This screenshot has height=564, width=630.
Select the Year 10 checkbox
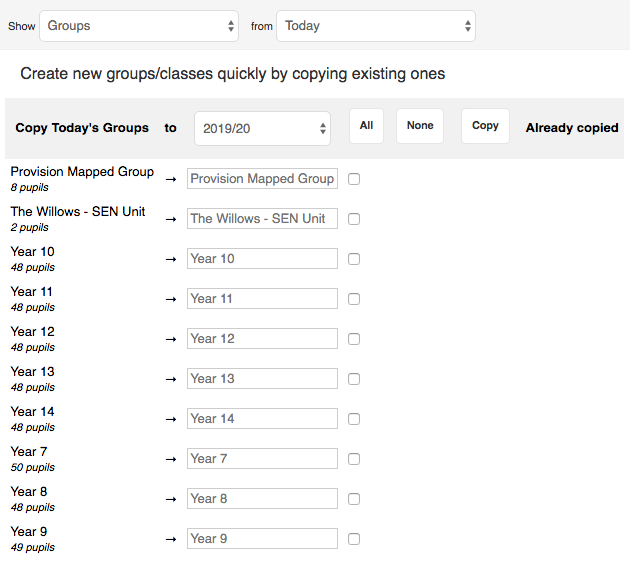(354, 259)
